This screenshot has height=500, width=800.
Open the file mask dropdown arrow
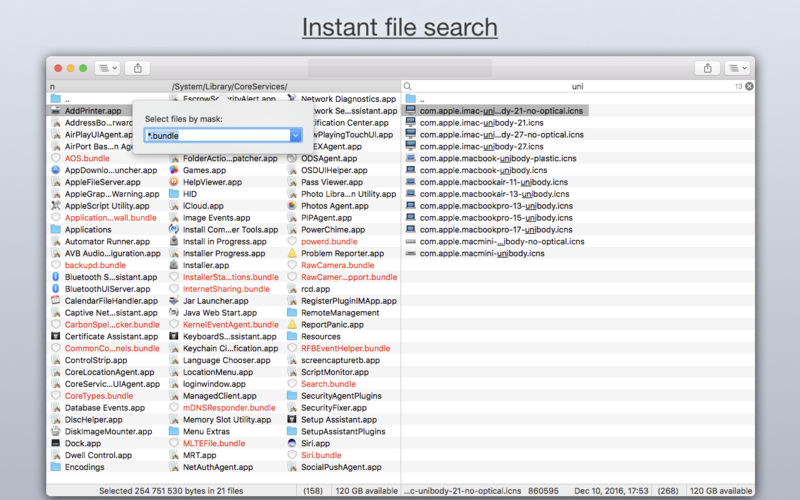point(296,135)
